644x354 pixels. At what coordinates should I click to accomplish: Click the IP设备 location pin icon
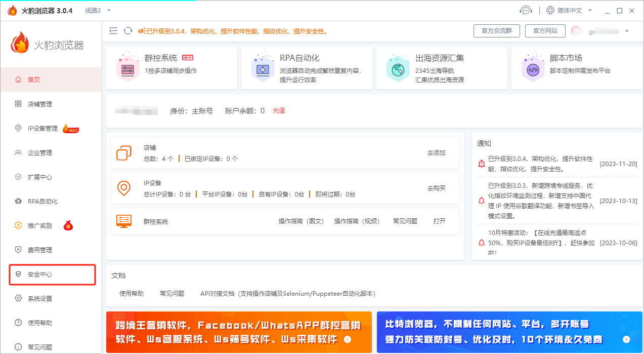(x=124, y=188)
